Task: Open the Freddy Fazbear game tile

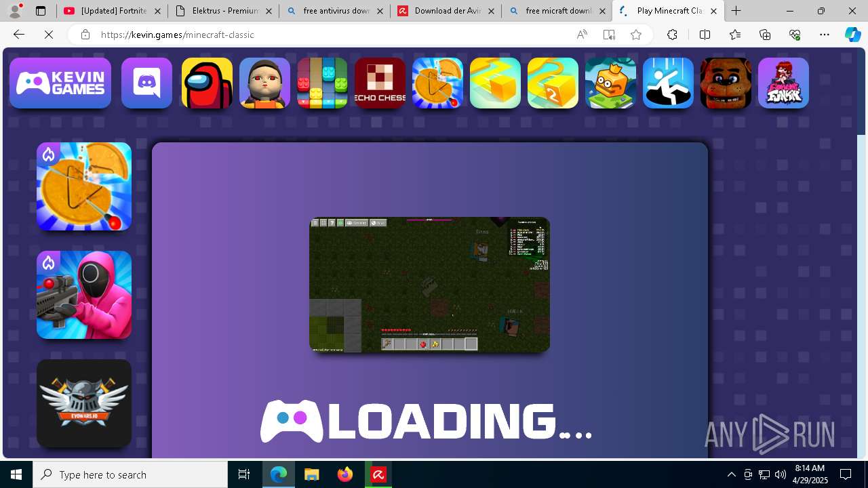Action: [726, 83]
